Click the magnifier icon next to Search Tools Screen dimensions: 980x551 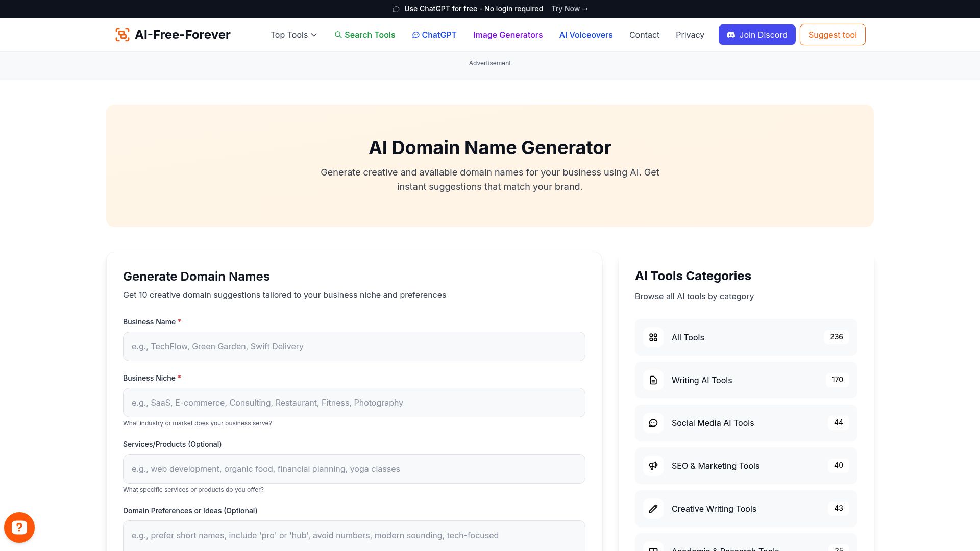coord(338,35)
